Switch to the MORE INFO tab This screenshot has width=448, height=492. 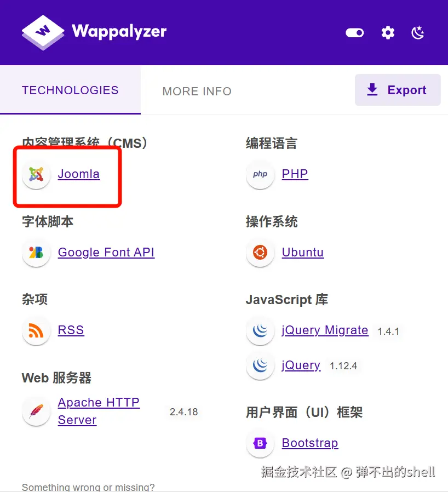tap(197, 91)
